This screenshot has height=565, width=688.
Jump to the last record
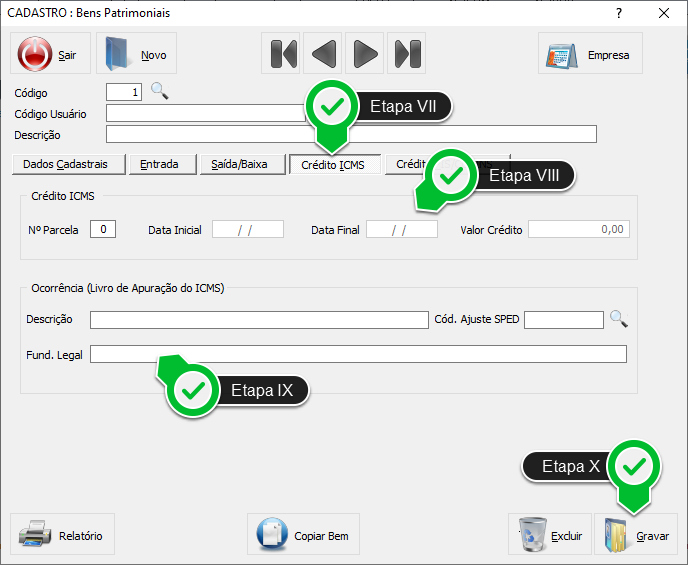click(x=406, y=53)
